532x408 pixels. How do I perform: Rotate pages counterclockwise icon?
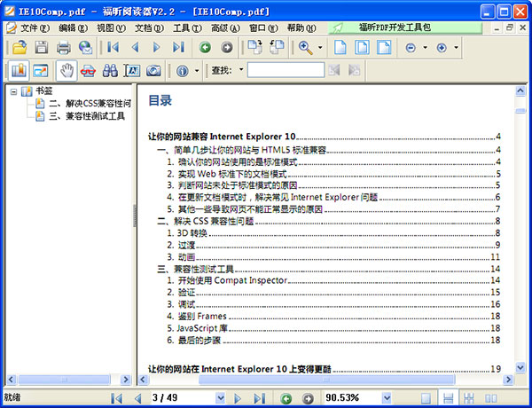click(x=277, y=47)
